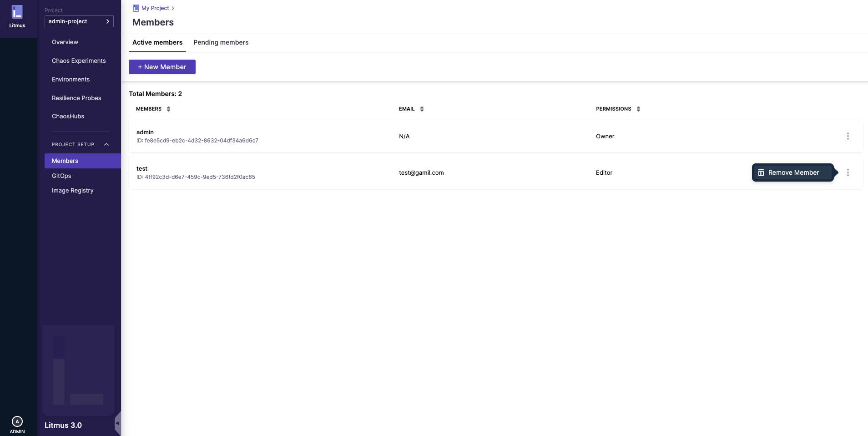Image resolution: width=868 pixels, height=436 pixels.
Task: Choose Remove Member from the popup
Action: point(792,172)
